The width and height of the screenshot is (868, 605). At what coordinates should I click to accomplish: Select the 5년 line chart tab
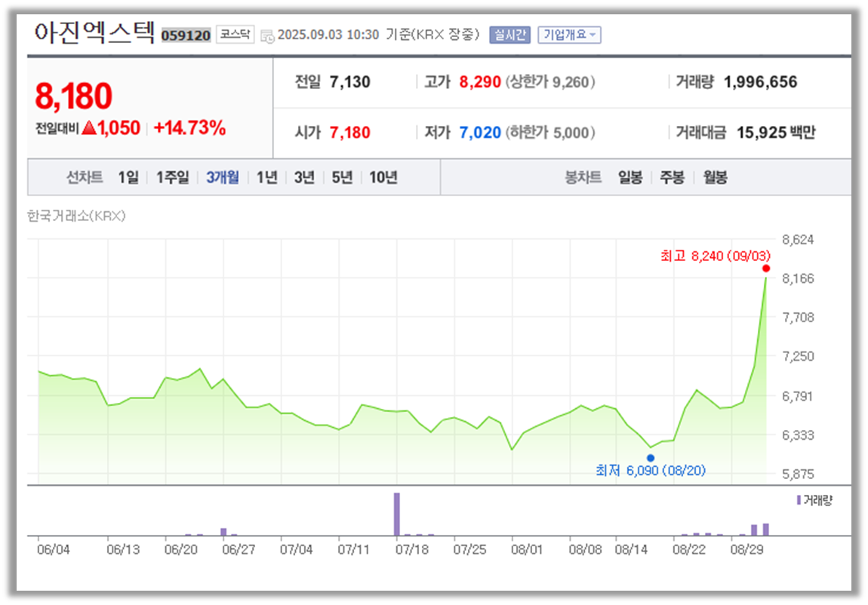point(342,177)
